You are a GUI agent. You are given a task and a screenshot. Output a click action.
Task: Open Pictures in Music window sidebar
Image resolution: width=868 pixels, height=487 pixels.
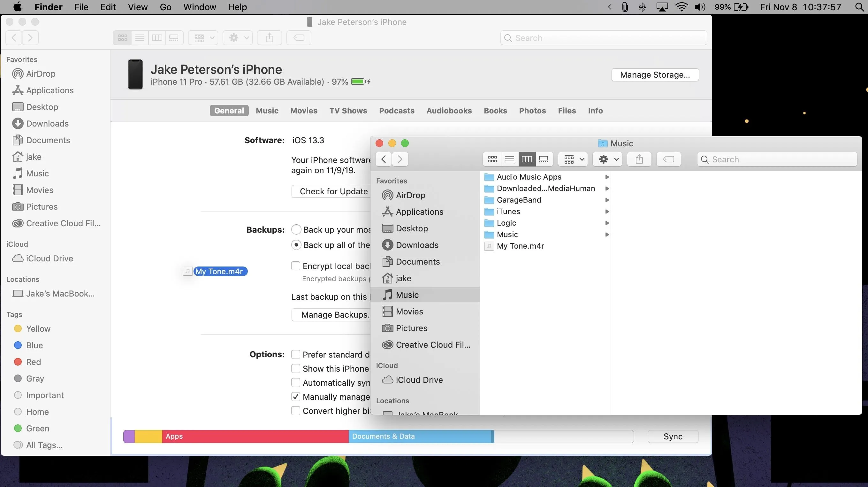(x=405, y=328)
